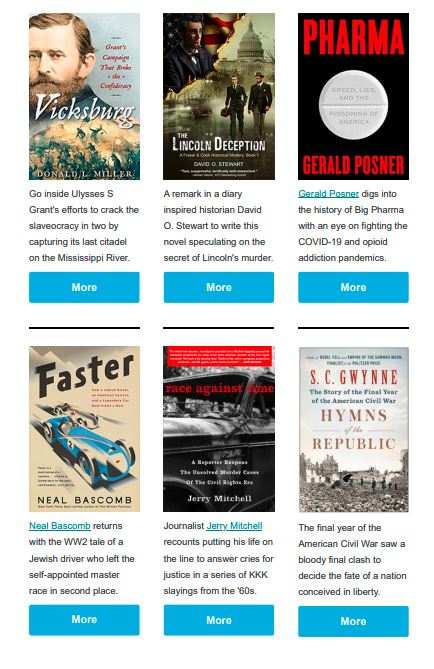The height and width of the screenshot is (669, 434).
Task: Open the Vicksburg book cover
Action: coord(84,96)
